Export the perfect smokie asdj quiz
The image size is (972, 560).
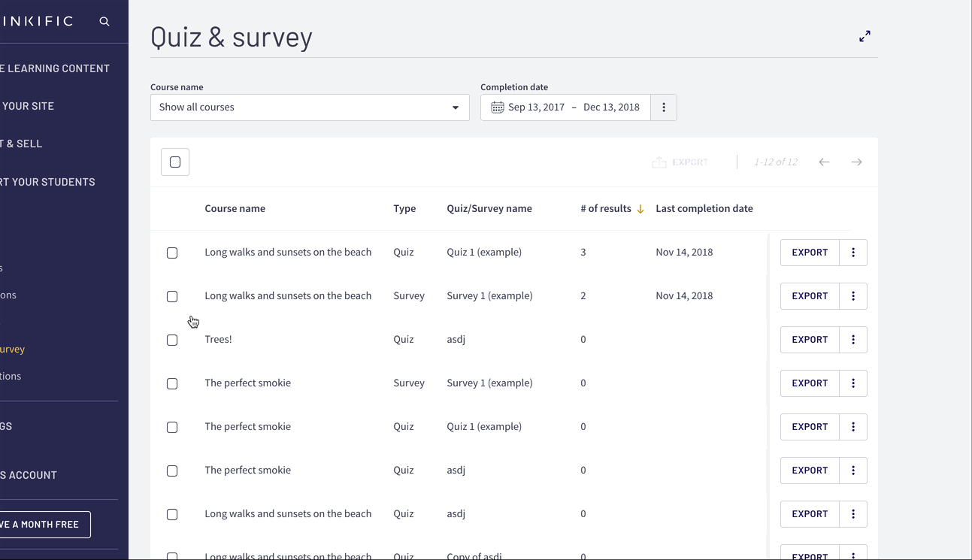[x=810, y=471]
